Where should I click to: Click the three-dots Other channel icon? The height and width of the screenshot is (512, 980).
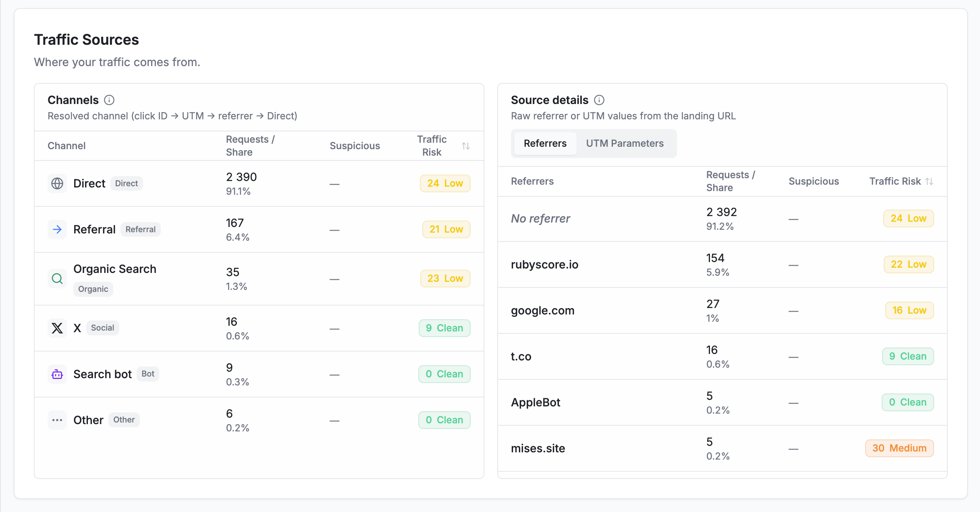pyautogui.click(x=57, y=420)
